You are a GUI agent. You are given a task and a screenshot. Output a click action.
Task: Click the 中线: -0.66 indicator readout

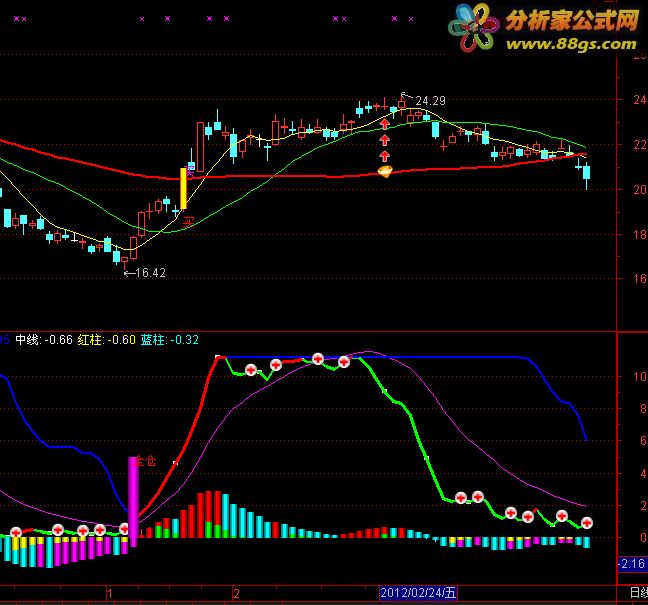44,340
